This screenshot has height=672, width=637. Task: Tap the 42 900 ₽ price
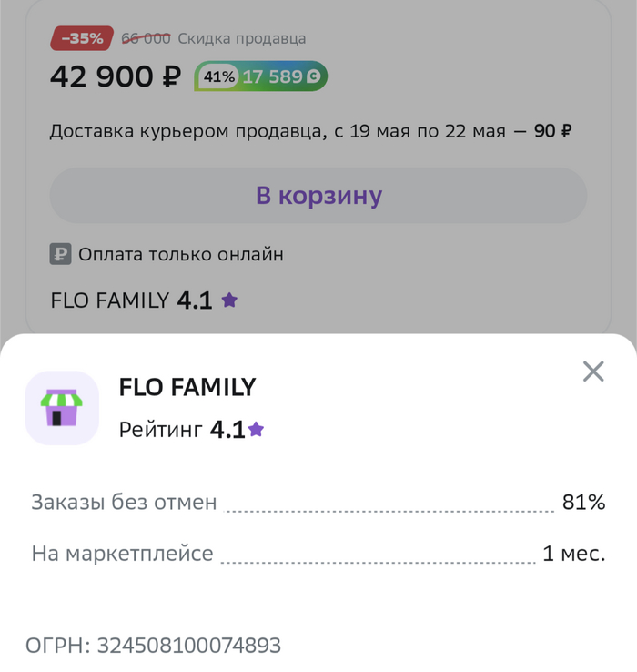click(116, 76)
